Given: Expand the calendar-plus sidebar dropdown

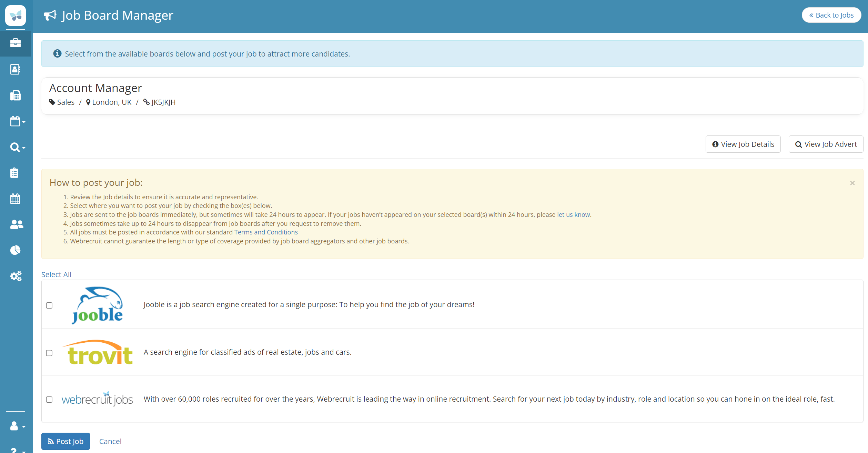Looking at the screenshot, I should click(17, 121).
